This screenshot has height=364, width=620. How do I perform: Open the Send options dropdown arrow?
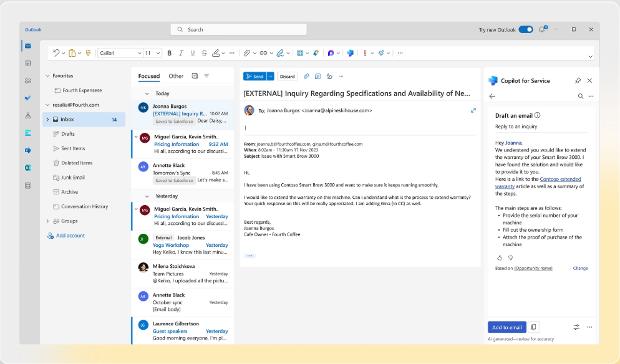point(271,76)
